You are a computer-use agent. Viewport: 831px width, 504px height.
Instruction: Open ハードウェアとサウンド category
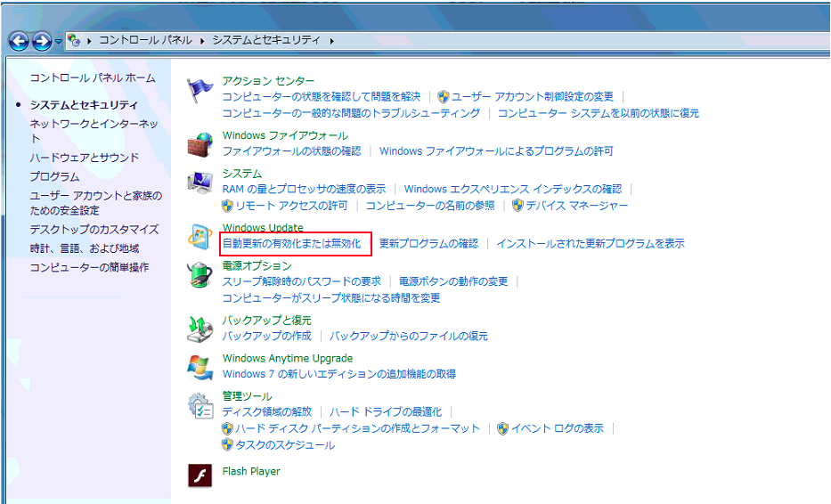pyautogui.click(x=85, y=158)
